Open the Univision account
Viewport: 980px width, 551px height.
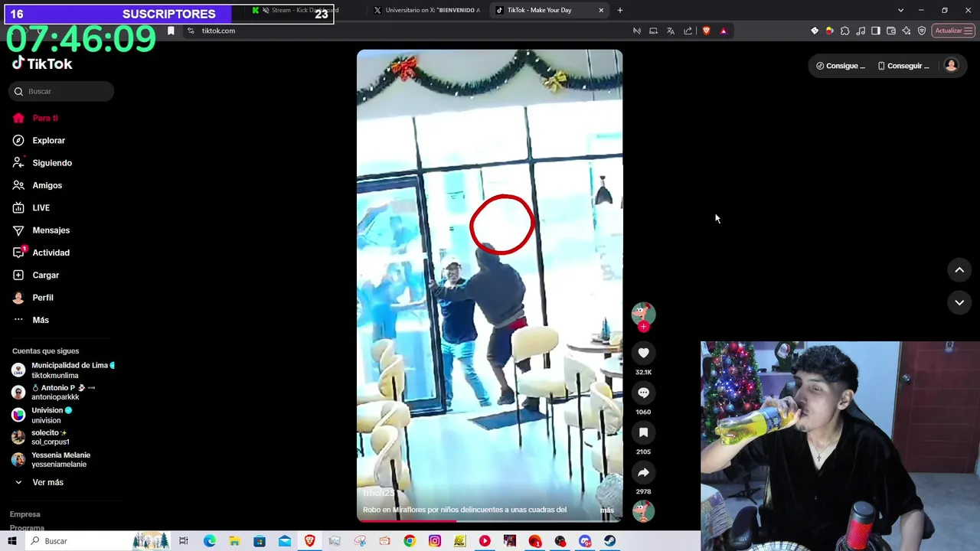[x=43, y=415]
